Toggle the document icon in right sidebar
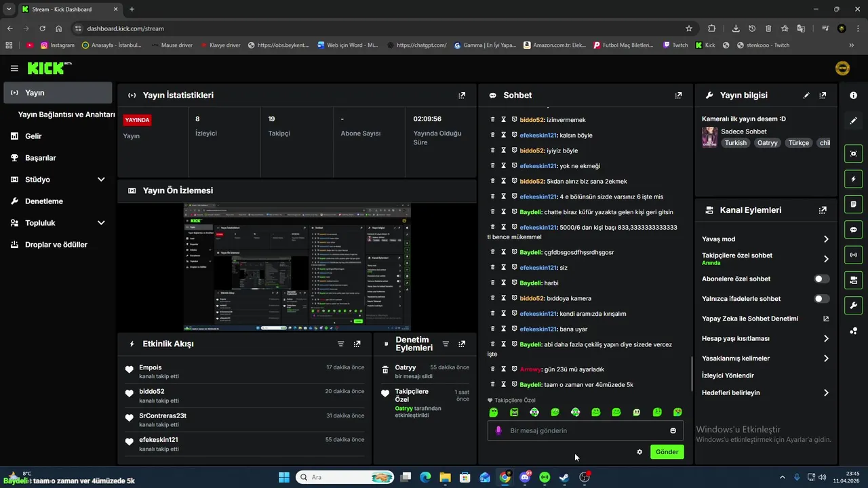Screen dimensions: 868x488 click(x=854, y=204)
